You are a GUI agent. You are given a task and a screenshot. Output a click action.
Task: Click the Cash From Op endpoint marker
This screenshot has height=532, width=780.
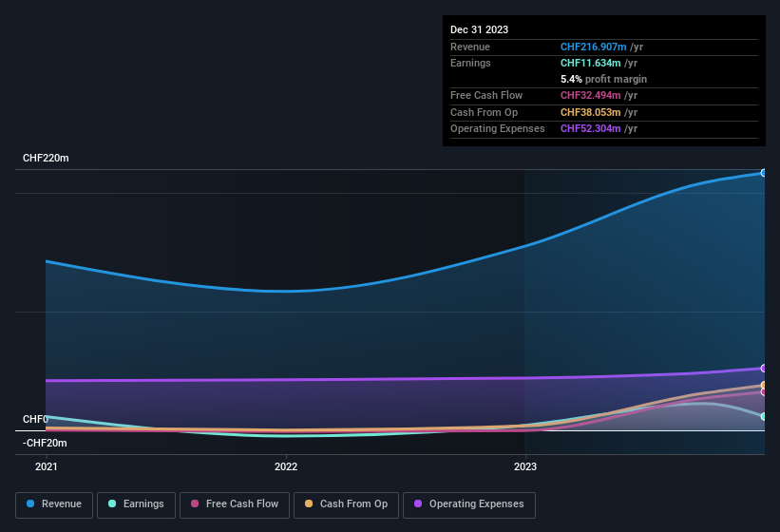tap(763, 386)
